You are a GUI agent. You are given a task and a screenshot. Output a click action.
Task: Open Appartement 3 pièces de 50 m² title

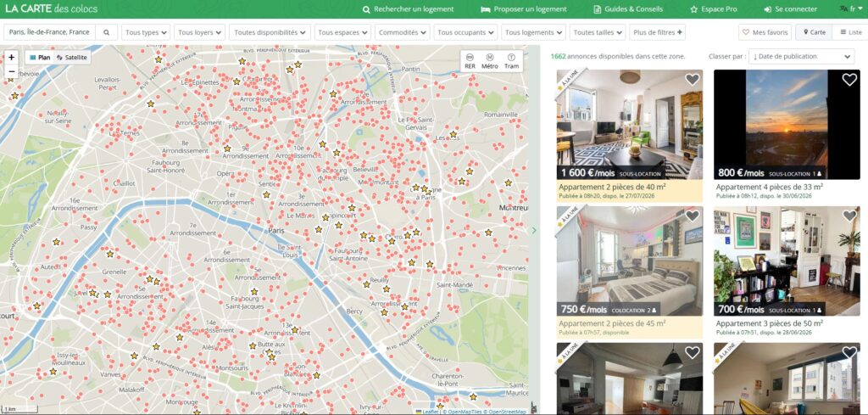point(770,323)
